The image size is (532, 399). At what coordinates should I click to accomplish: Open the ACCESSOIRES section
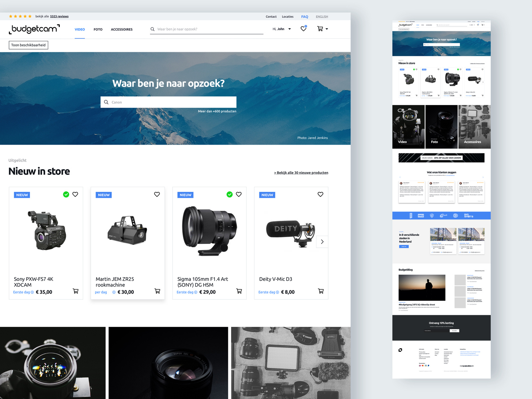click(122, 29)
